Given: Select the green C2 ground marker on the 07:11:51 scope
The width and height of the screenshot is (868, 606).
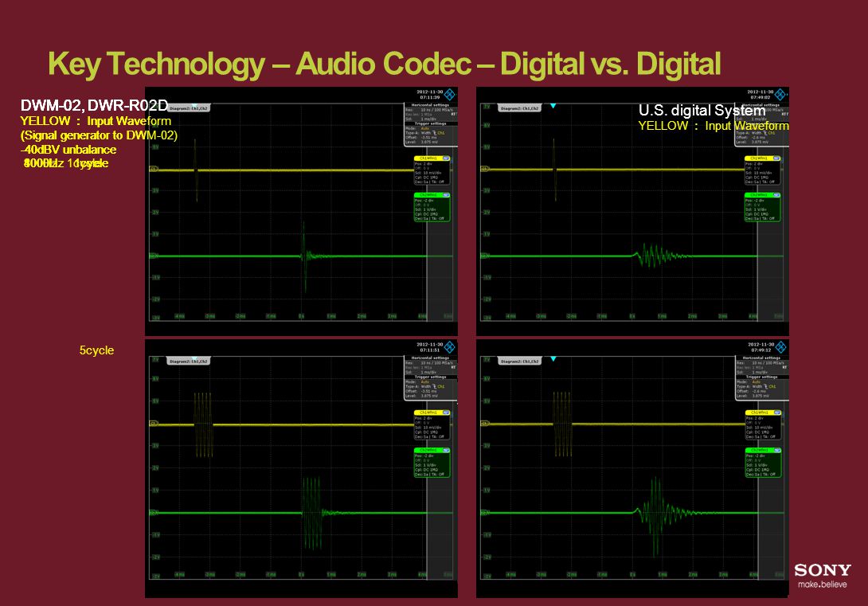Looking at the screenshot, I should 154,513.
